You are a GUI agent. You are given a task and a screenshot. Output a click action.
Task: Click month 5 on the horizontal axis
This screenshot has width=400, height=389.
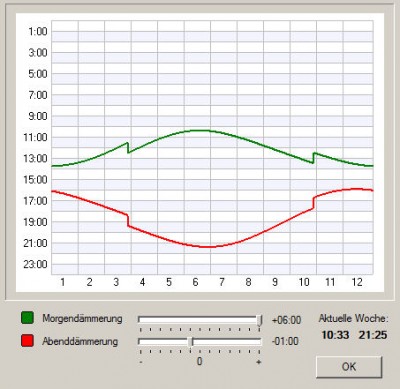tap(169, 282)
